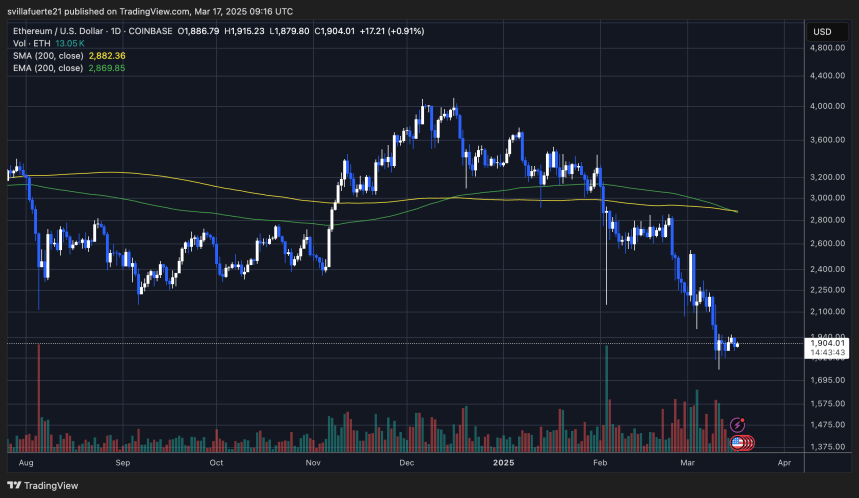This screenshot has height=498, width=859.
Task: Click the 3,200.00 price axis label
Action: coord(827,177)
